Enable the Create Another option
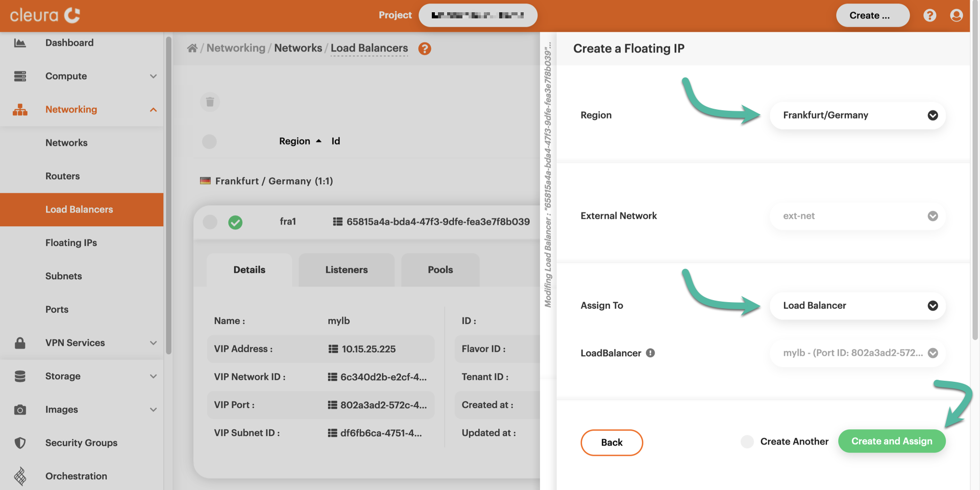The height and width of the screenshot is (490, 980). [x=747, y=442]
